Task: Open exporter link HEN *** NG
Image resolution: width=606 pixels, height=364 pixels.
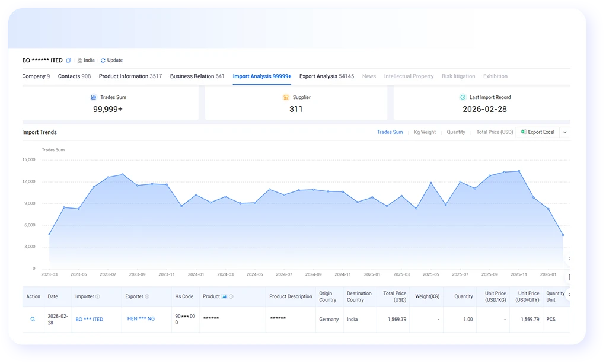Action: click(x=141, y=319)
